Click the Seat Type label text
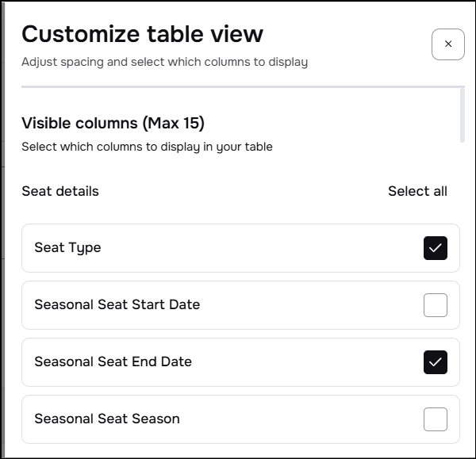The height and width of the screenshot is (459, 476). click(x=67, y=248)
